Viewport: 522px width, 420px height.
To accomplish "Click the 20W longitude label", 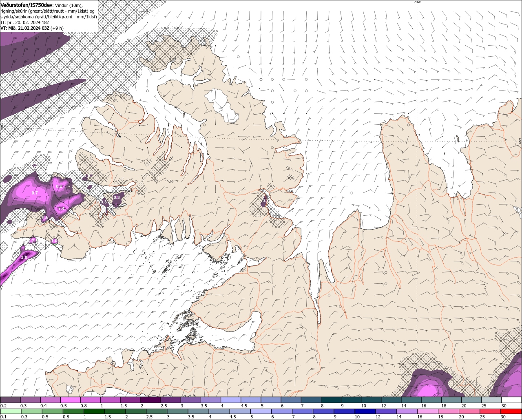I will [417, 2].
